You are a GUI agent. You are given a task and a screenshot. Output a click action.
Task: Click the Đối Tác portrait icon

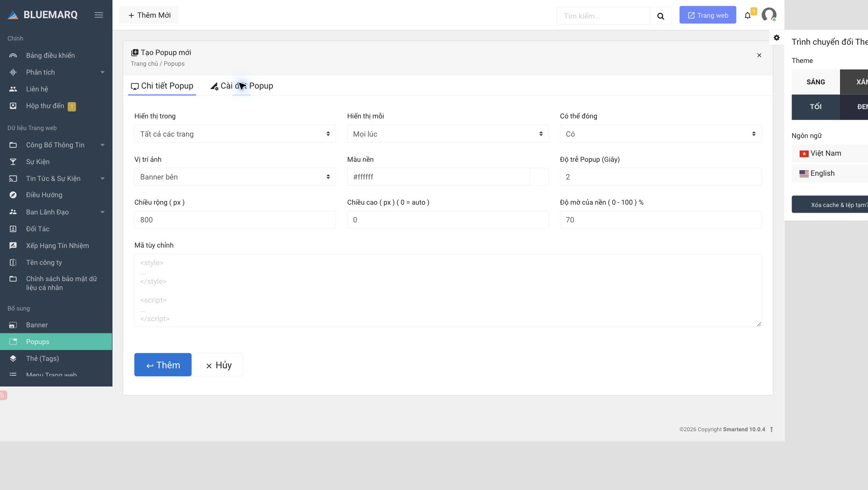click(x=13, y=229)
